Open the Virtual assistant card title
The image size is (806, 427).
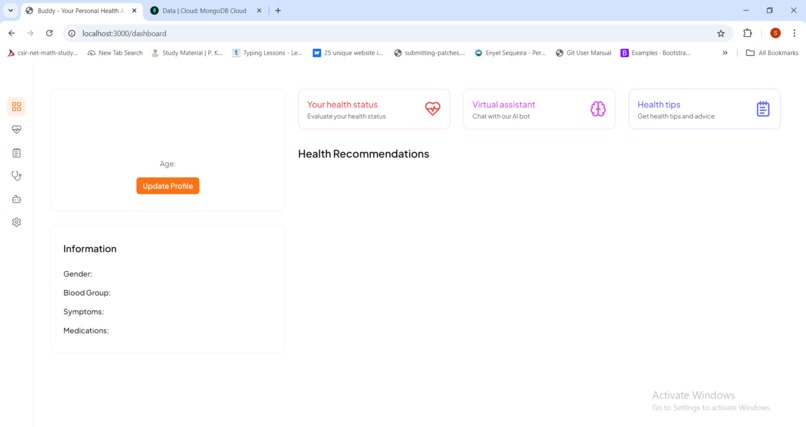coord(504,104)
